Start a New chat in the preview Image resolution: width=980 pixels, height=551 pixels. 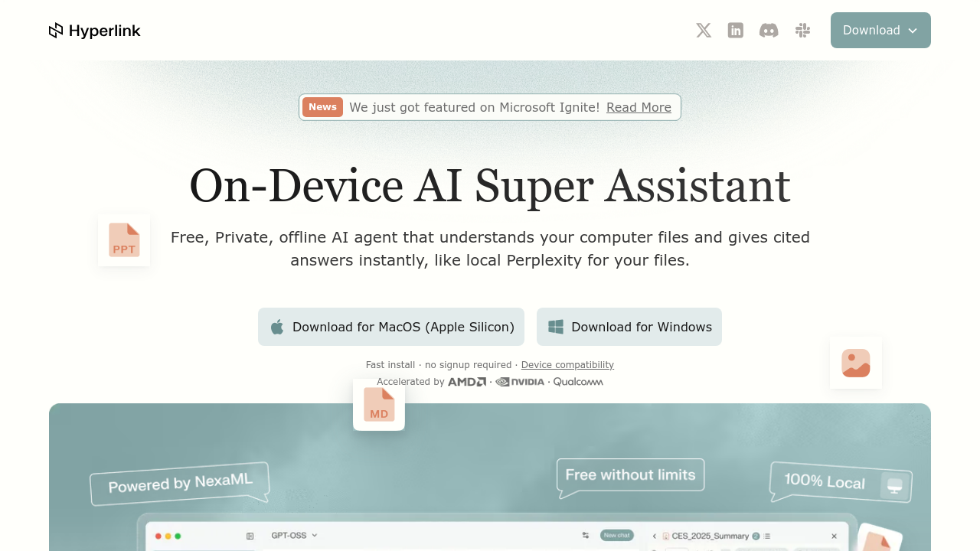[617, 536]
